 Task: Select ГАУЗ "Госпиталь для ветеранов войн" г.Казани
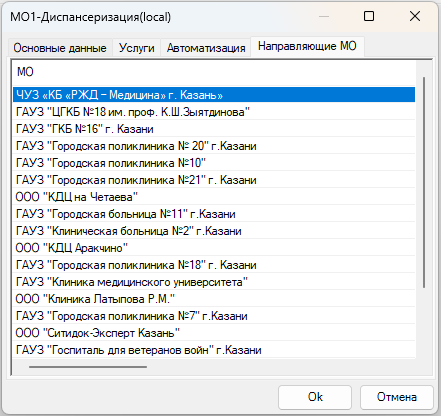[x=214, y=350]
